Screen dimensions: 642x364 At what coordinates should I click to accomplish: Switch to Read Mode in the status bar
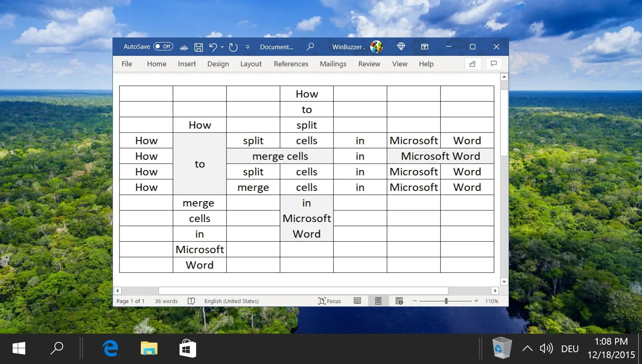coord(357,301)
